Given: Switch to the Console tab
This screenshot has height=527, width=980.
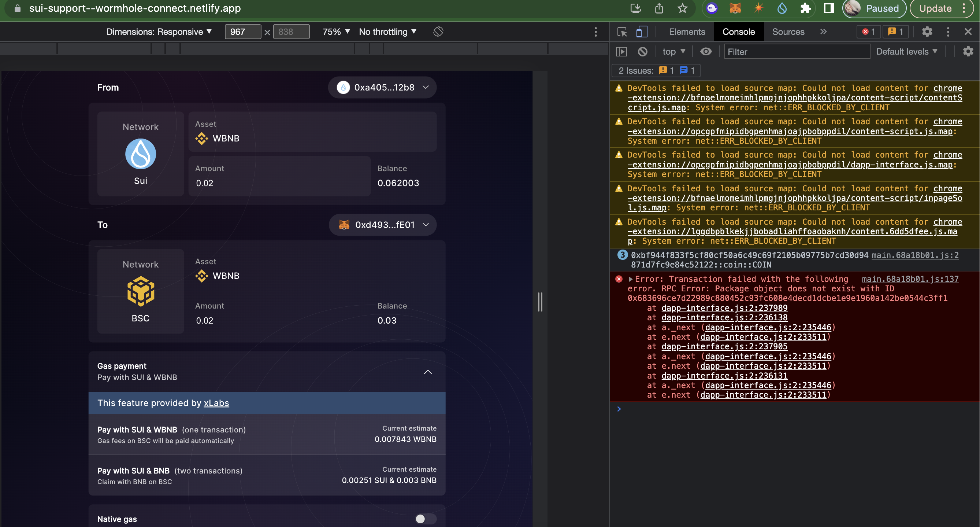Looking at the screenshot, I should click(x=738, y=32).
